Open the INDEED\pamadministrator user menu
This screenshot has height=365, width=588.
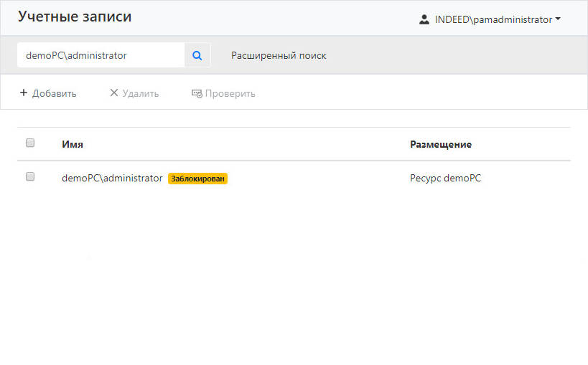493,19
